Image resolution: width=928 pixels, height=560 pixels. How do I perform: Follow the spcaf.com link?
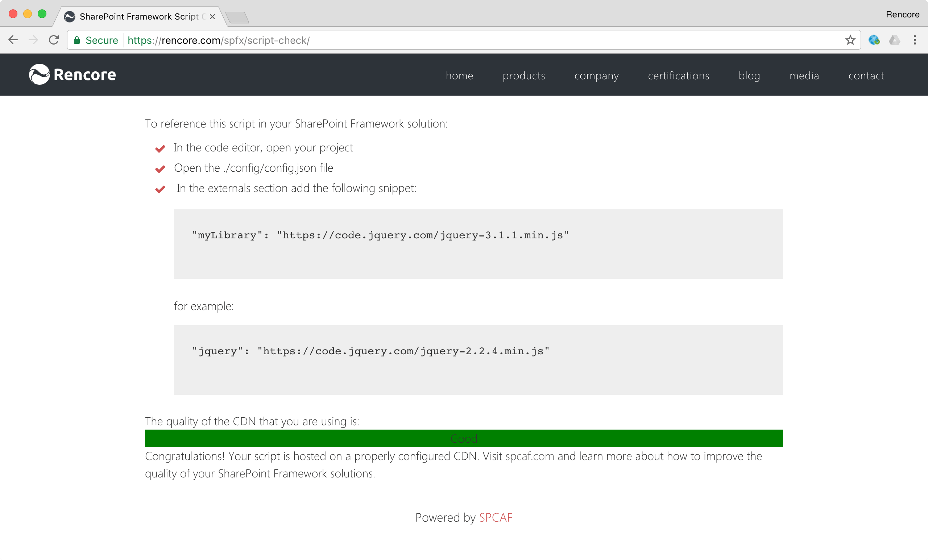click(530, 456)
